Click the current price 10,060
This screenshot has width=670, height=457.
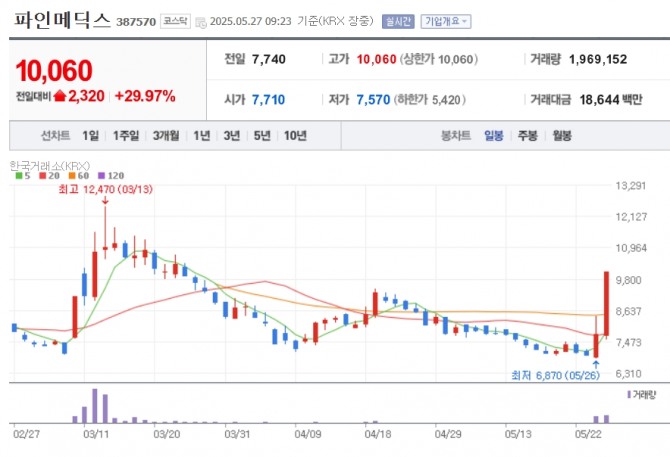pyautogui.click(x=54, y=70)
